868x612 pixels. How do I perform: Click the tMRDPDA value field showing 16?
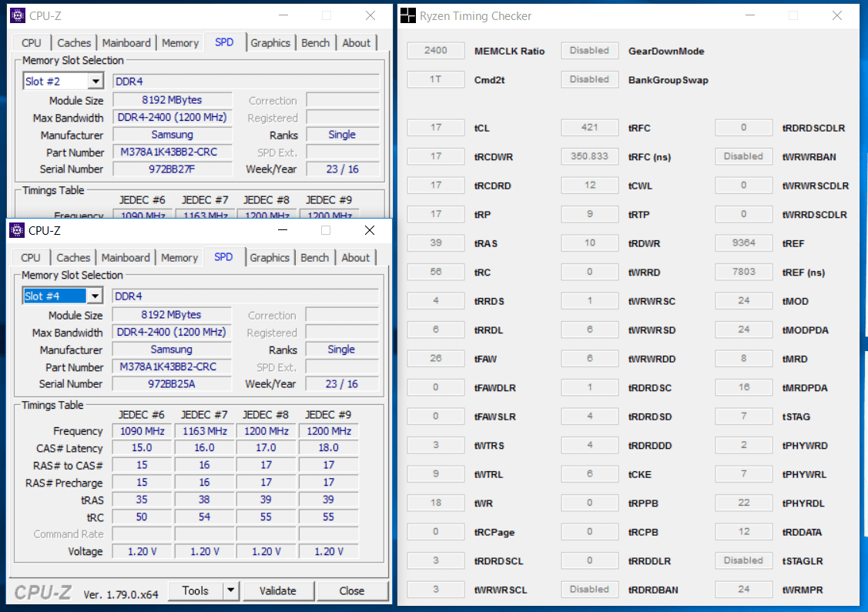743,387
